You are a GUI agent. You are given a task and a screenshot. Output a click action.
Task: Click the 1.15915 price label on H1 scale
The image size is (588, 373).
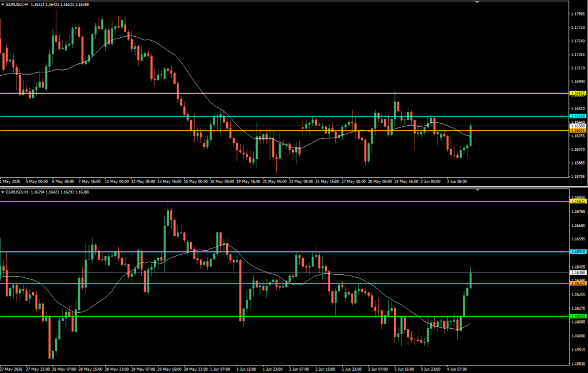pyautogui.click(x=578, y=349)
